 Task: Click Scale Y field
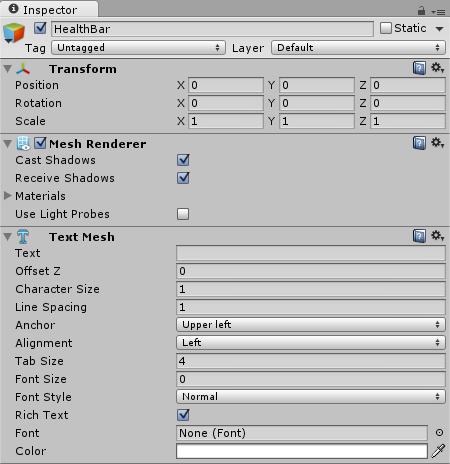pyautogui.click(x=317, y=121)
